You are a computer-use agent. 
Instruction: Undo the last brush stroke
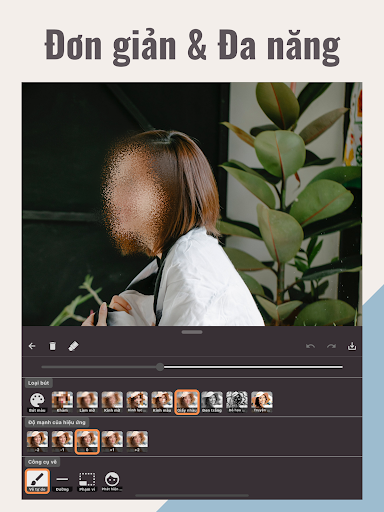coord(310,347)
